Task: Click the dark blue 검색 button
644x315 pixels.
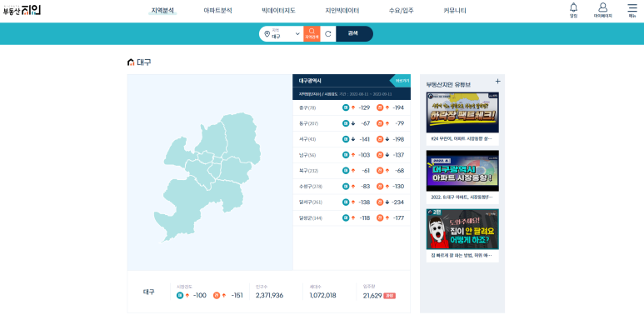Action: [354, 33]
